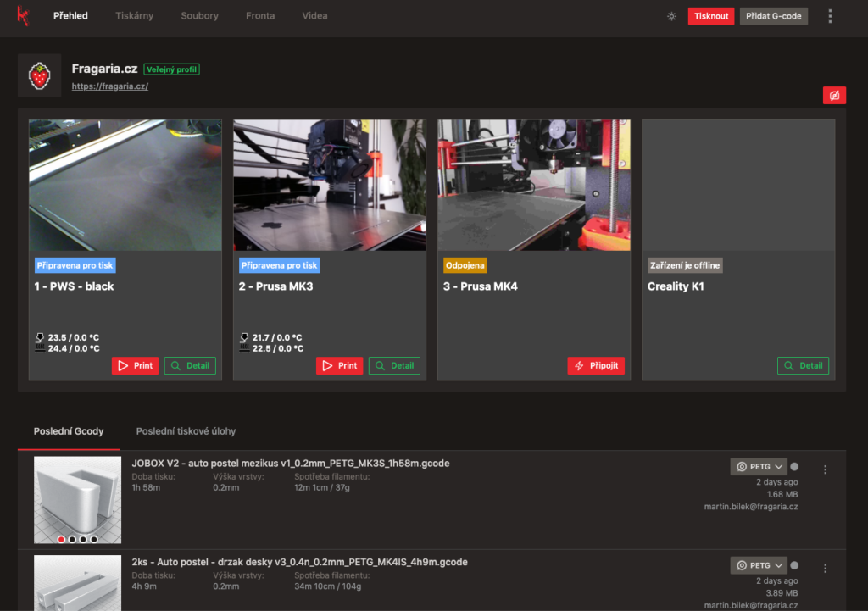The height and width of the screenshot is (611, 868).
Task: Expand PETG dropdown for JOBOX V2 file
Action: click(x=758, y=466)
